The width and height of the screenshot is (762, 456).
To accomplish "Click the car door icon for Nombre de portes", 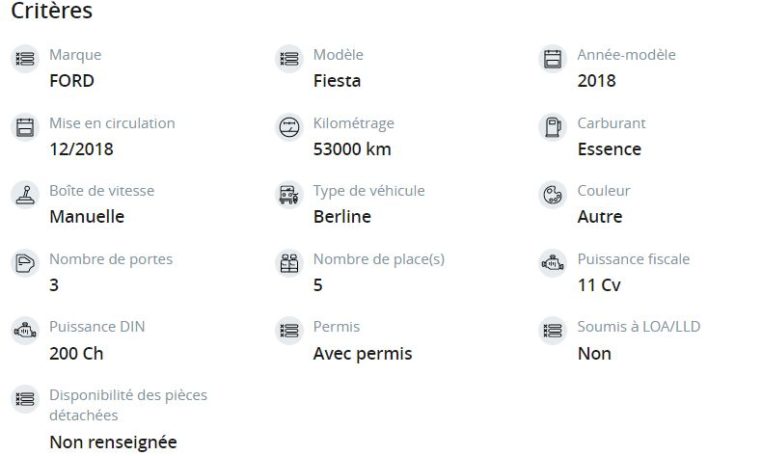I will tap(25, 263).
